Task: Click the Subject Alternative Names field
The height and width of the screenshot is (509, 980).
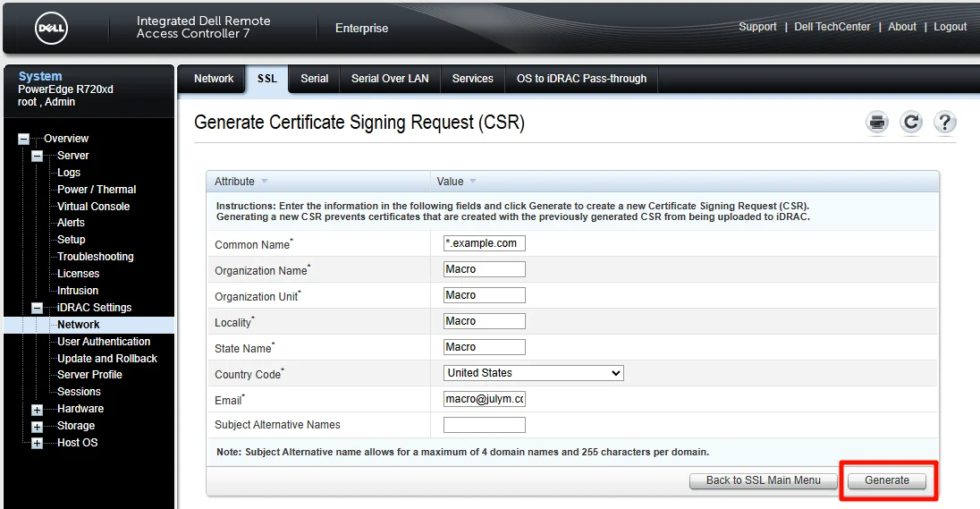Action: click(x=485, y=425)
